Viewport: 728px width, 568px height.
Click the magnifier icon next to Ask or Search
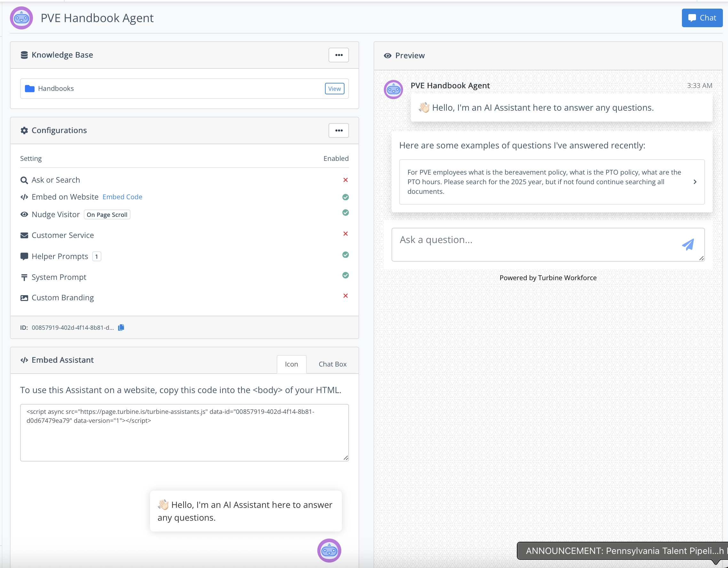24,180
